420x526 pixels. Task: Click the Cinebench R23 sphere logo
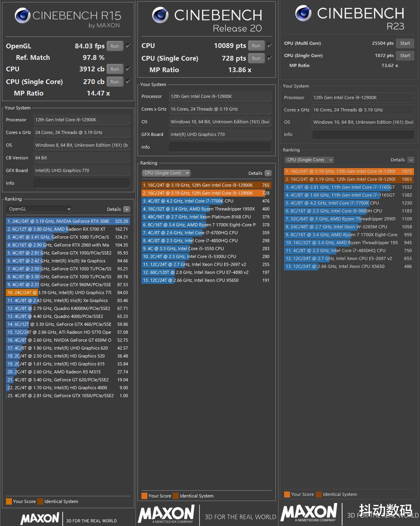pyautogui.click(x=304, y=13)
